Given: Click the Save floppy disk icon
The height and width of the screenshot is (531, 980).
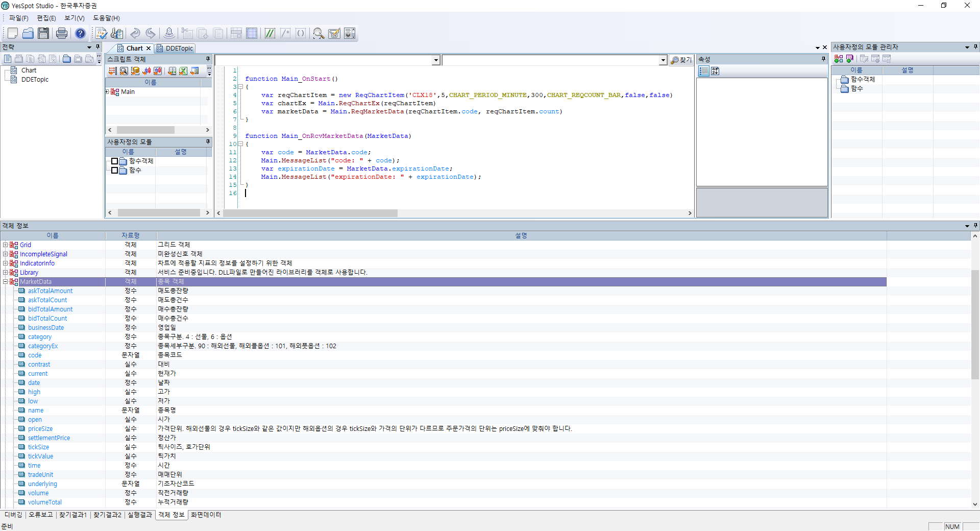Looking at the screenshot, I should [x=43, y=33].
